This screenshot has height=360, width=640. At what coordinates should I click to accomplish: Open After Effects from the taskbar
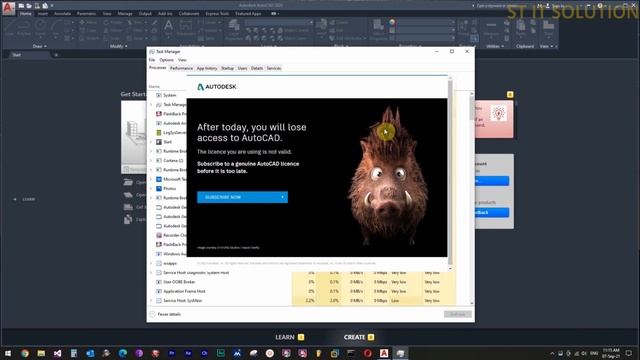(x=188, y=353)
